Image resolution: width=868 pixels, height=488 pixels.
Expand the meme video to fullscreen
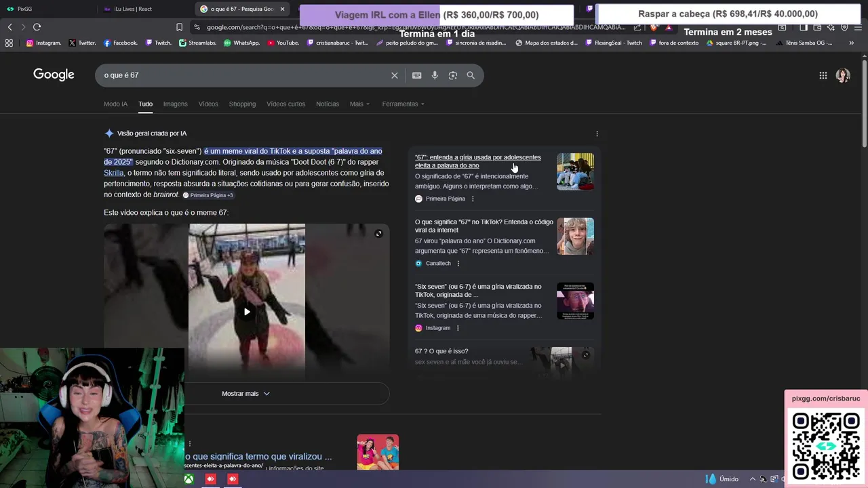click(378, 234)
